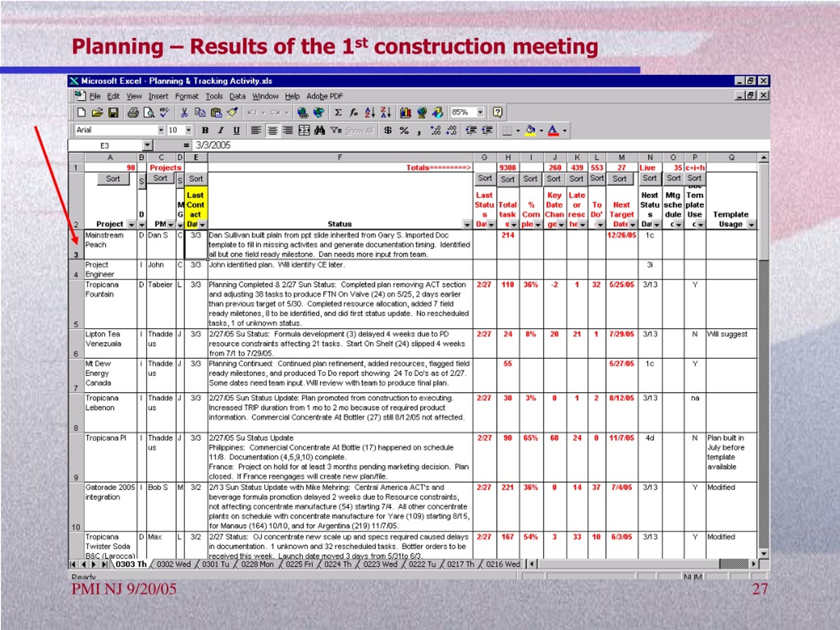Select the column F header
840x630 pixels.
[x=340, y=157]
